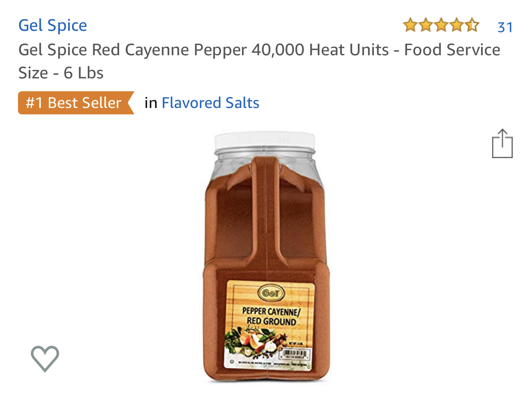Open the Flavored Salts category link
The height and width of the screenshot is (404, 532).
click(x=210, y=103)
